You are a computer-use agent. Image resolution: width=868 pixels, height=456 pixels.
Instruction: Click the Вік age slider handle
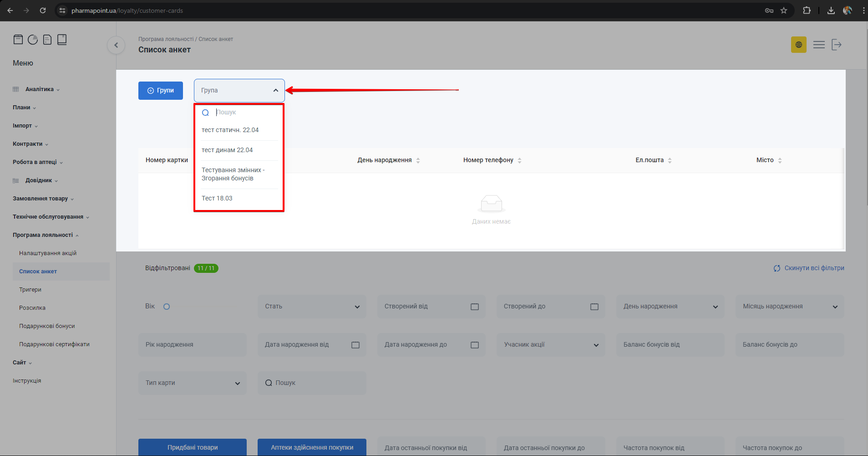(x=167, y=307)
